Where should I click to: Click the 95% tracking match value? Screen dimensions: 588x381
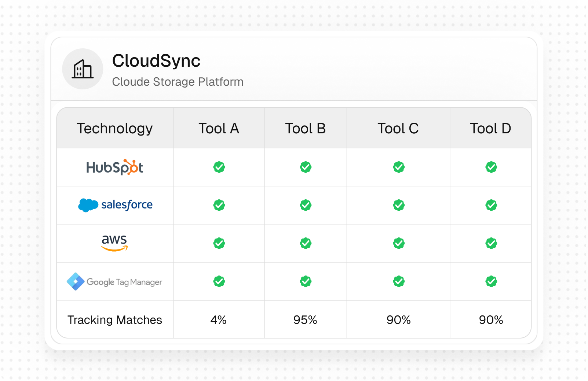tap(305, 320)
